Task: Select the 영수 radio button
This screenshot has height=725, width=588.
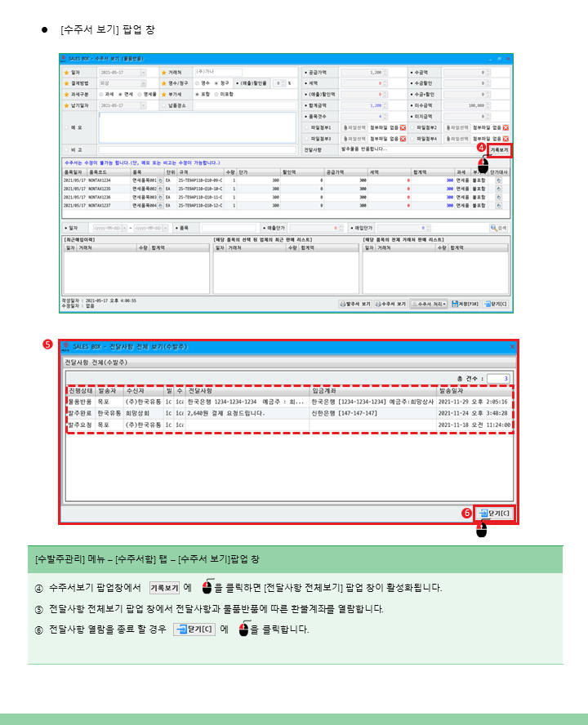Action: 197,83
